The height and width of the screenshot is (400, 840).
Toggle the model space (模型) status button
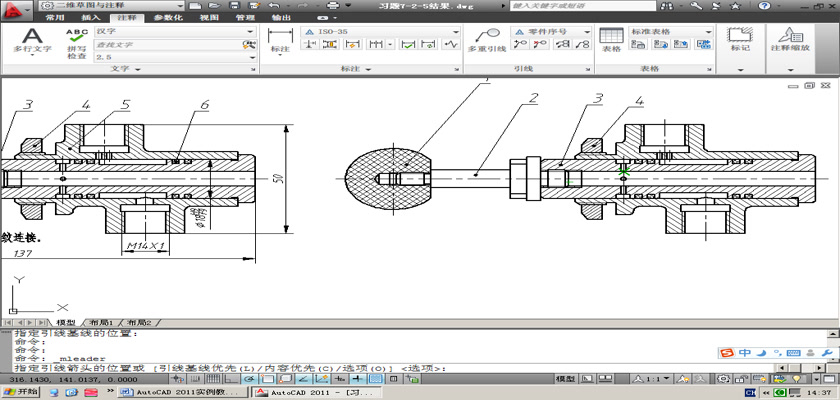pyautogui.click(x=565, y=381)
